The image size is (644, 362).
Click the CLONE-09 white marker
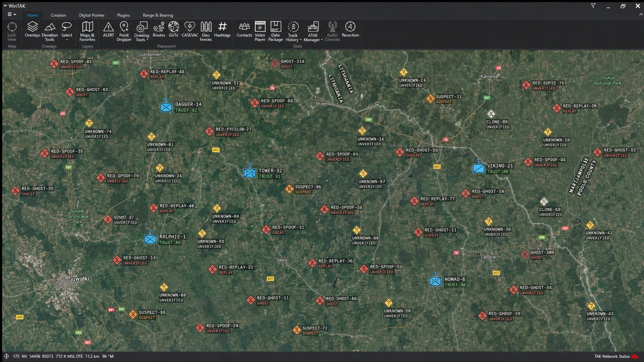491,114
